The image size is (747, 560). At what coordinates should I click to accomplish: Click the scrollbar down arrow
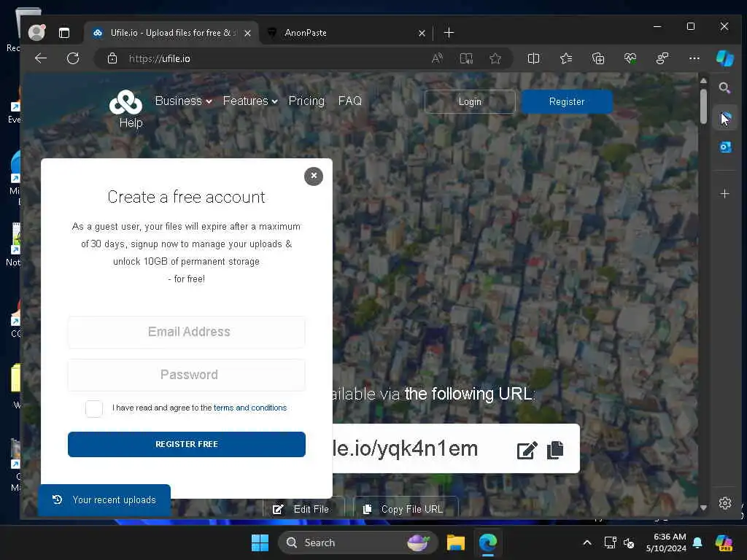(704, 508)
